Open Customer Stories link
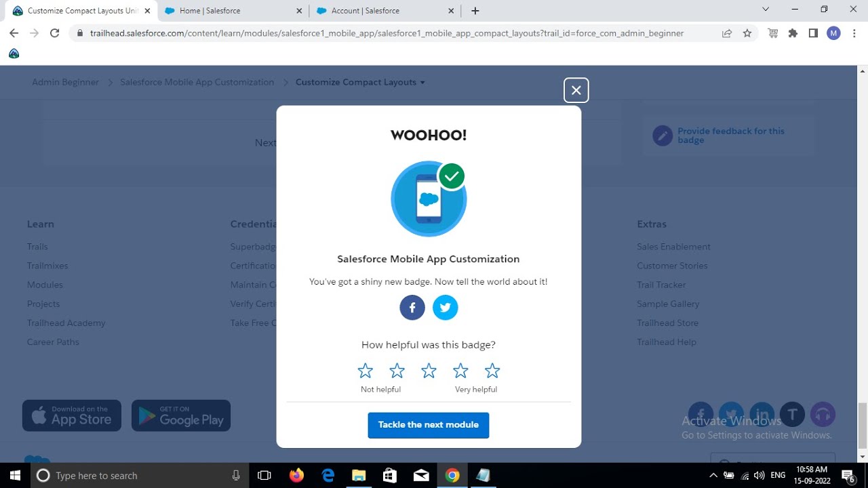Screen dimensions: 868x488 coord(672,266)
